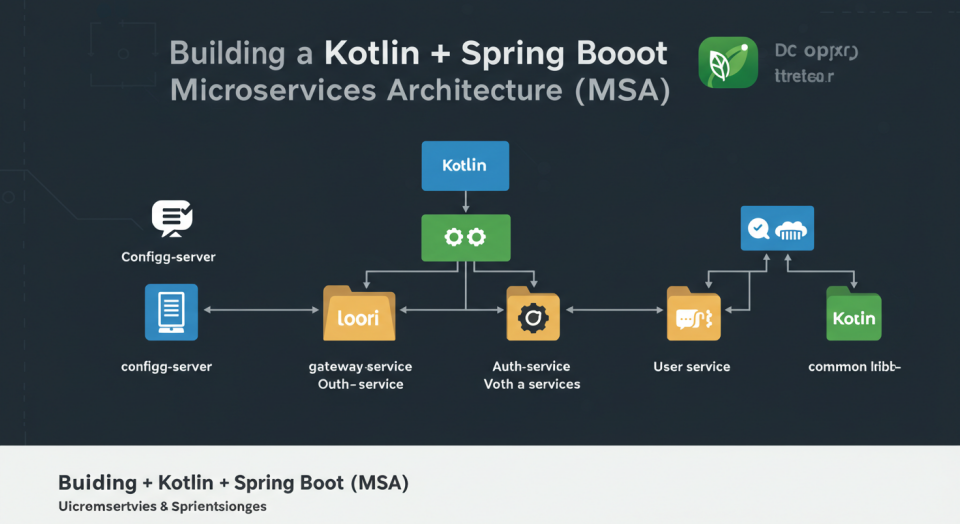The width and height of the screenshot is (960, 524).
Task: Click the Auth-service label
Action: [x=531, y=366]
